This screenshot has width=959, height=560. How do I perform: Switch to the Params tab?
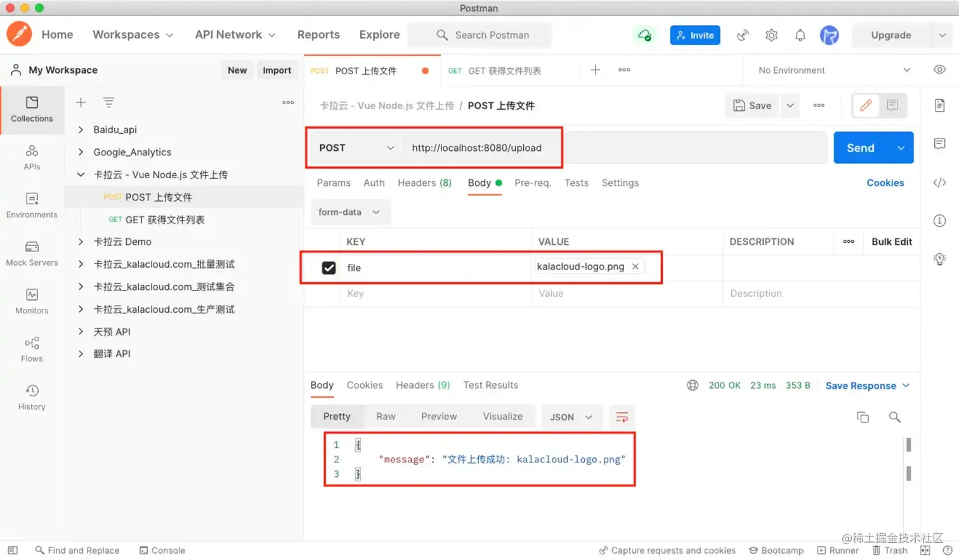[x=334, y=183]
